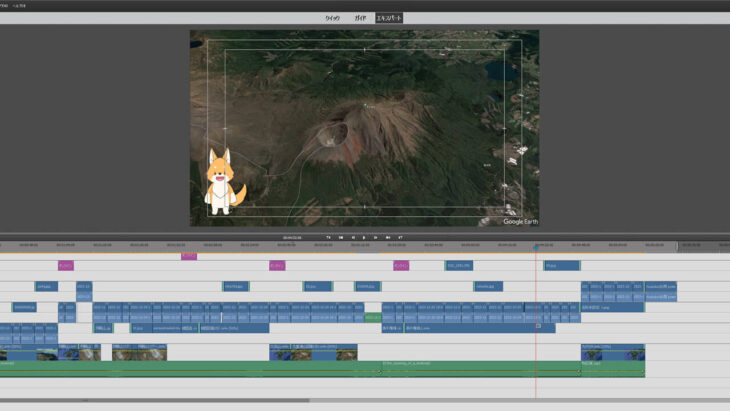Select the エキスパート (Expert) tab
Screen dimensions: 730x411
point(389,18)
